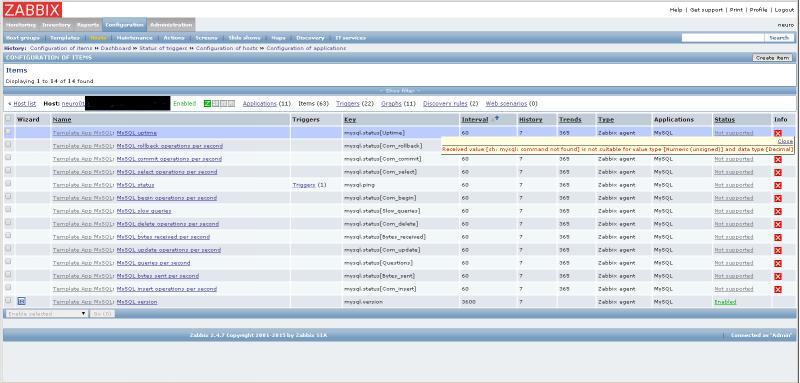Go to Discovery submenu
The width and height of the screenshot is (800, 383).
tap(310, 38)
